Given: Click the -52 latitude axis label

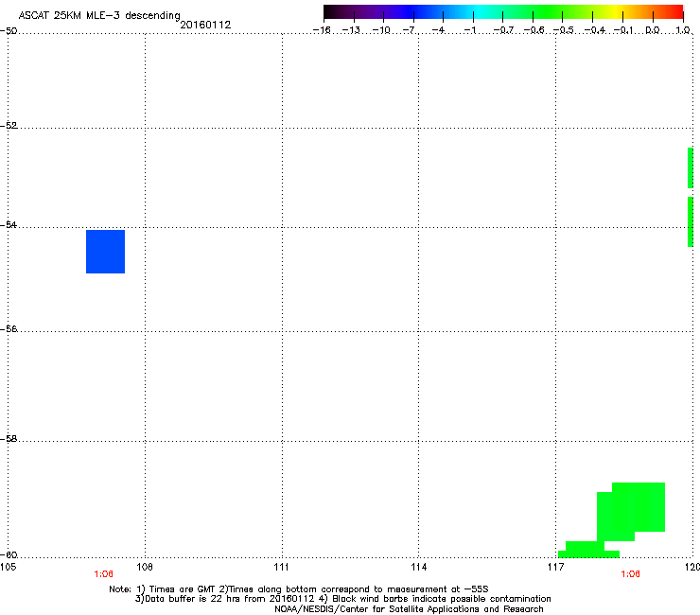Looking at the screenshot, I should (9, 126).
